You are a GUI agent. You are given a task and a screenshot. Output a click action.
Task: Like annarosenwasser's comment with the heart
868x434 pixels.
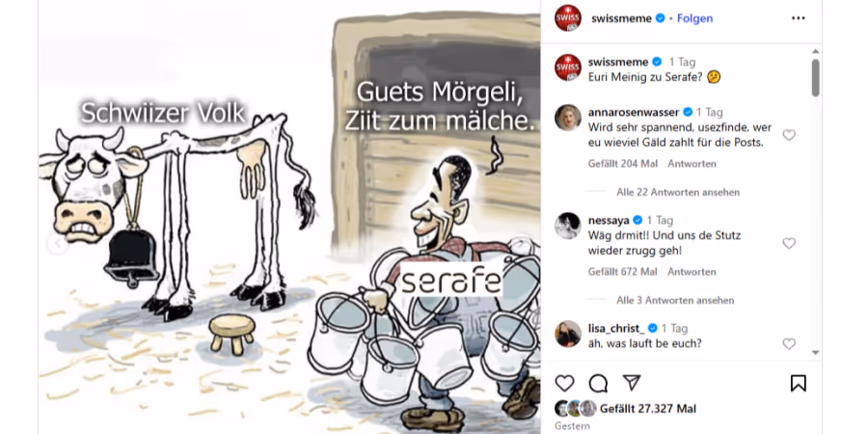789,135
